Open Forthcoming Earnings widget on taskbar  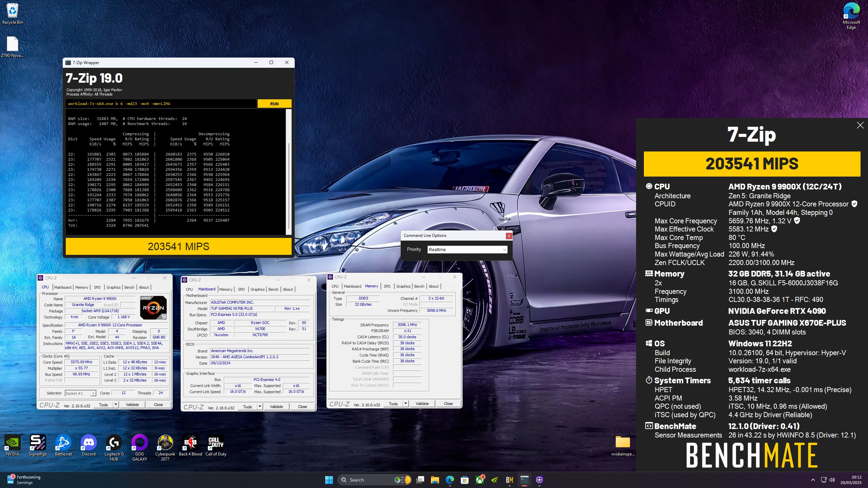coord(24,480)
